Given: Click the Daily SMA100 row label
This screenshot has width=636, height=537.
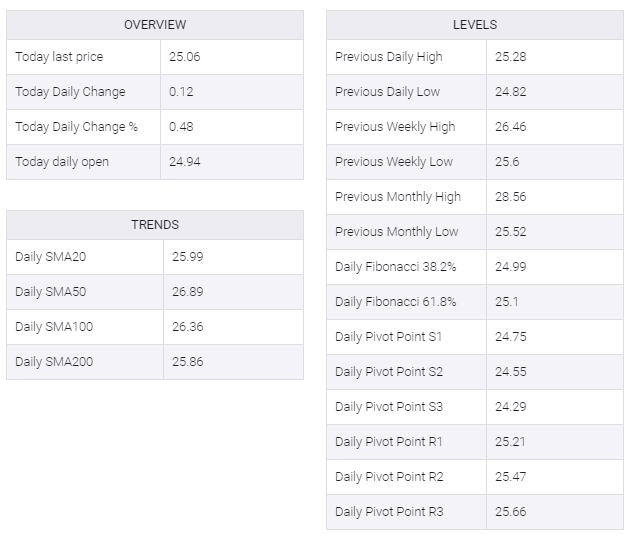Looking at the screenshot, I should coord(54,327).
